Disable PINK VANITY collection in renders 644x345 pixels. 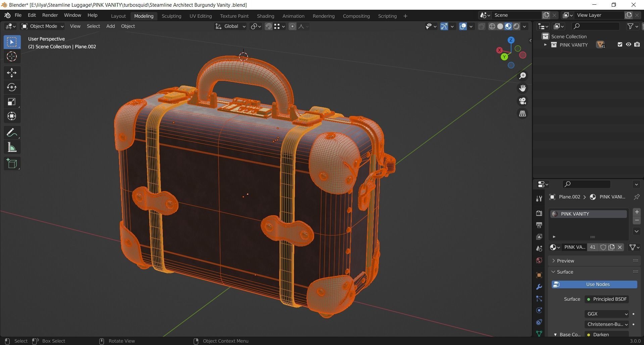point(637,45)
